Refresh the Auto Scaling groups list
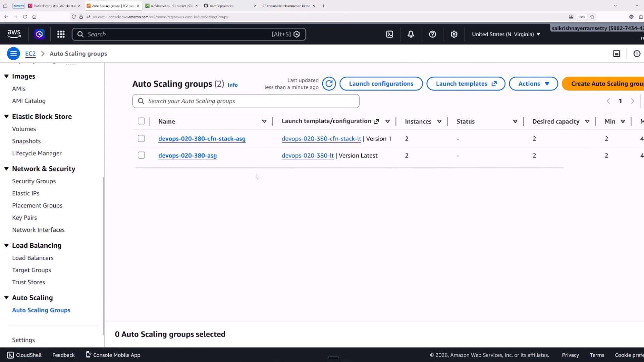 [329, 84]
